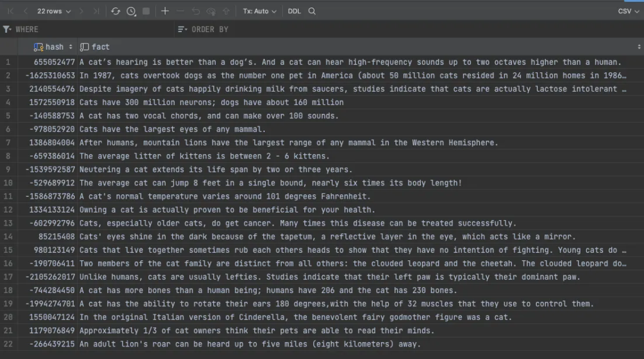Image resolution: width=644 pixels, height=359 pixels.
Task: Open Tx: Auto transaction mode dropdown
Action: 260,11
